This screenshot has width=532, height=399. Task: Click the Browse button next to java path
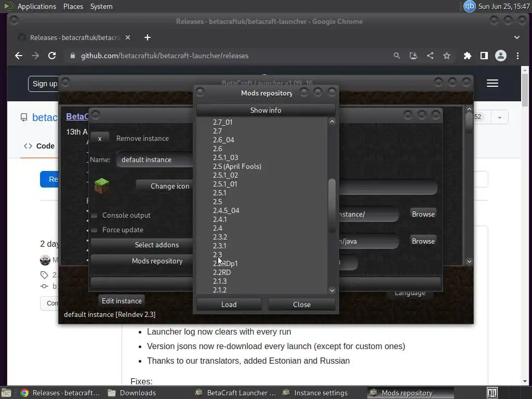pyautogui.click(x=423, y=241)
